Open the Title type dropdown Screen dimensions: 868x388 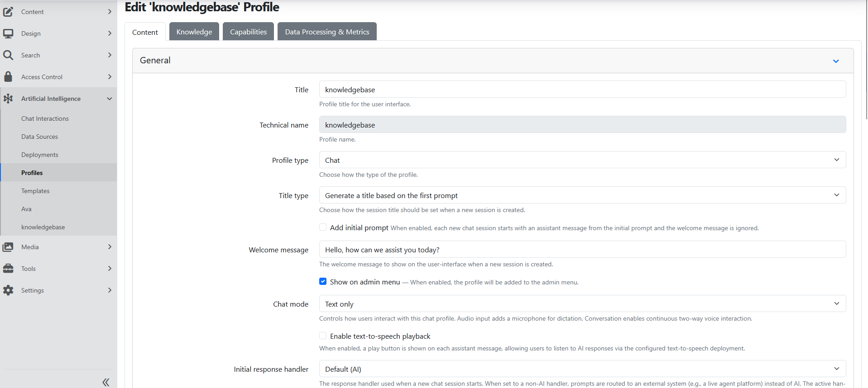tap(582, 195)
